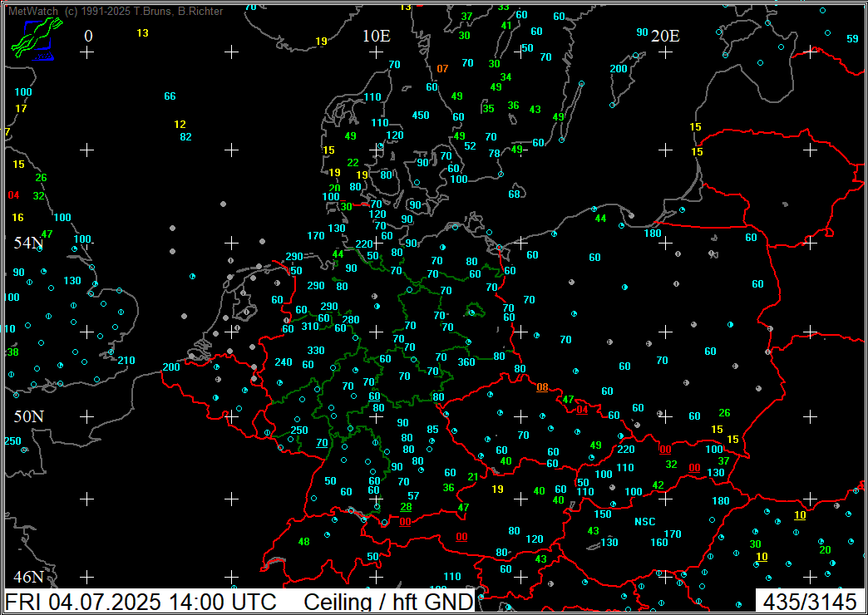This screenshot has height=615, width=868.
Task: Select the ceiling value 240
Action: click(284, 362)
